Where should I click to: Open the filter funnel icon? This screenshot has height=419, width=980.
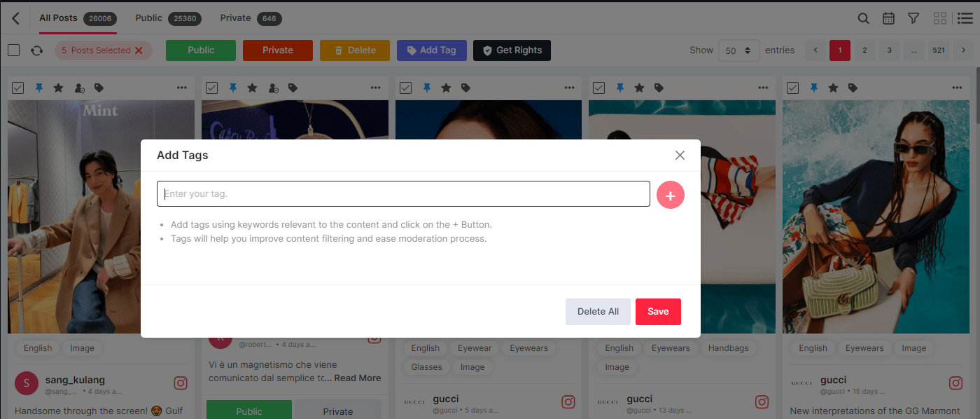913,18
